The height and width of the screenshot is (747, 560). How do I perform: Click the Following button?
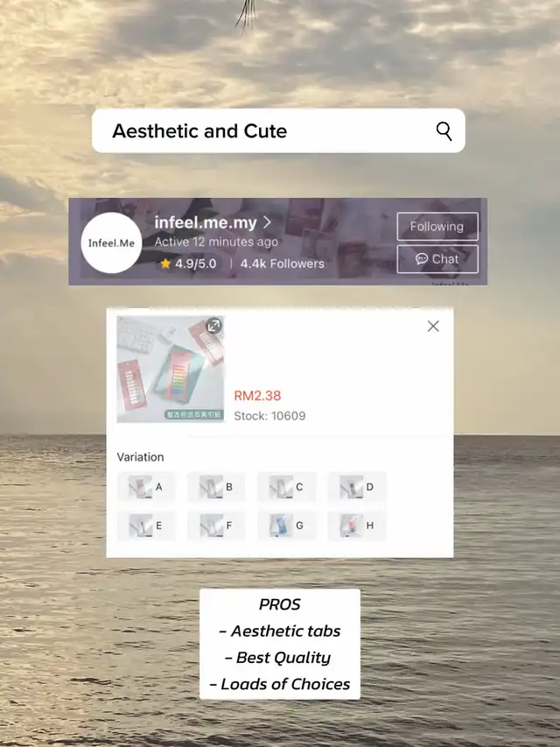(437, 226)
